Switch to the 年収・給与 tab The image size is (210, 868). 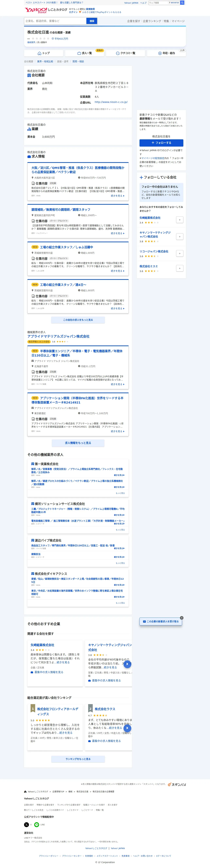coord(166,53)
